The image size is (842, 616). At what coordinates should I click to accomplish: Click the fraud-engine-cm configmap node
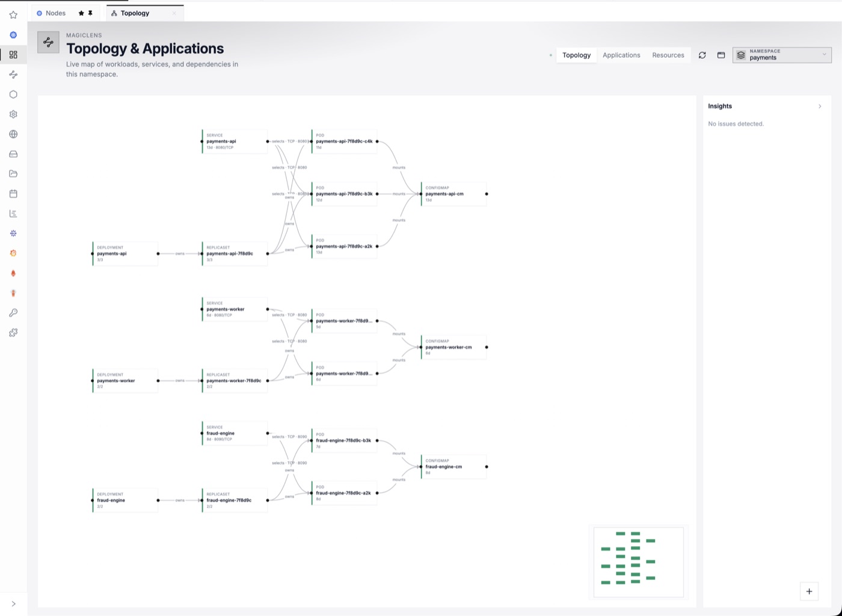453,467
